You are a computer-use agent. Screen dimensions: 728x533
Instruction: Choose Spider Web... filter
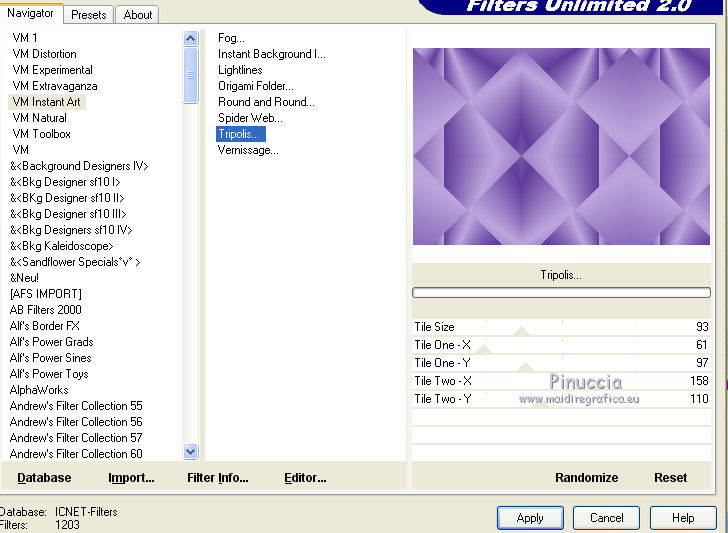coord(250,118)
